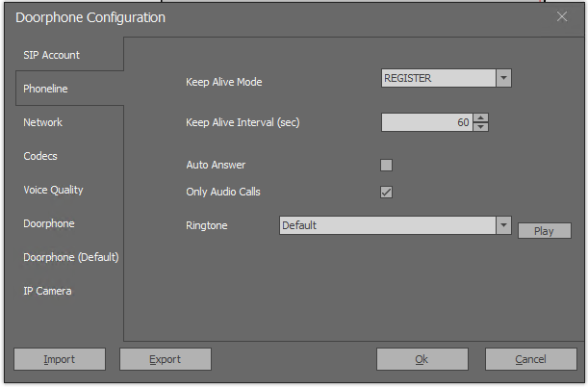
Task: Enable the Auto Answer checkbox
Action: [386, 165]
